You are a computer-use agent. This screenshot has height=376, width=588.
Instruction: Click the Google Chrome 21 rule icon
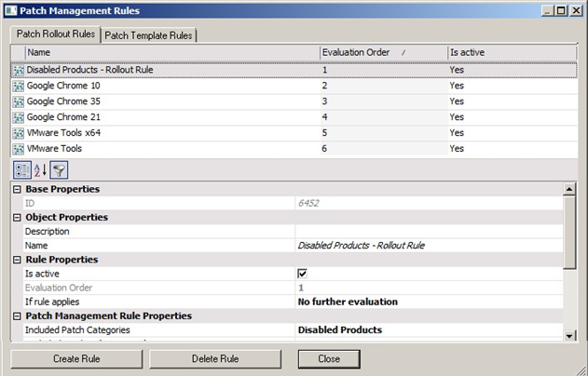point(18,117)
